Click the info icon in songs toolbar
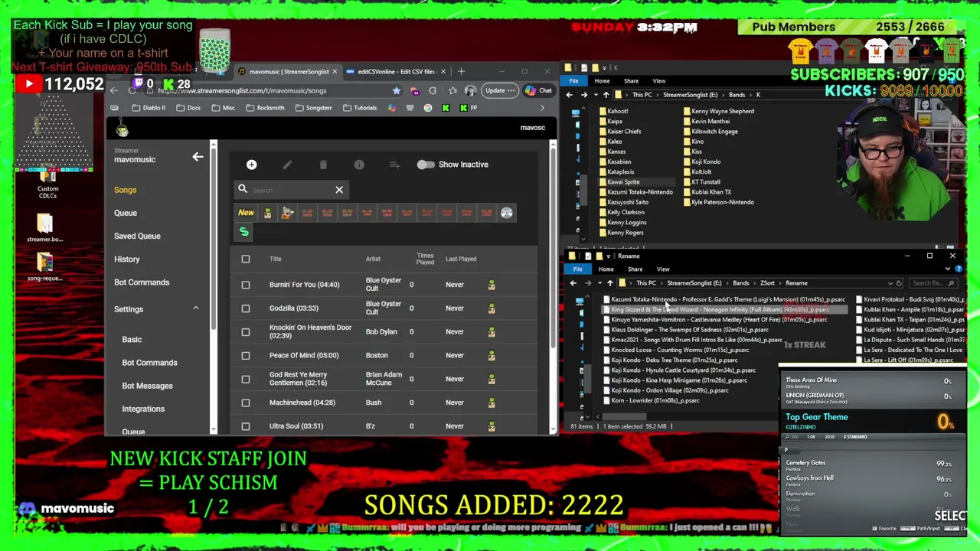Screen dimensions: 980x551 click(x=359, y=165)
